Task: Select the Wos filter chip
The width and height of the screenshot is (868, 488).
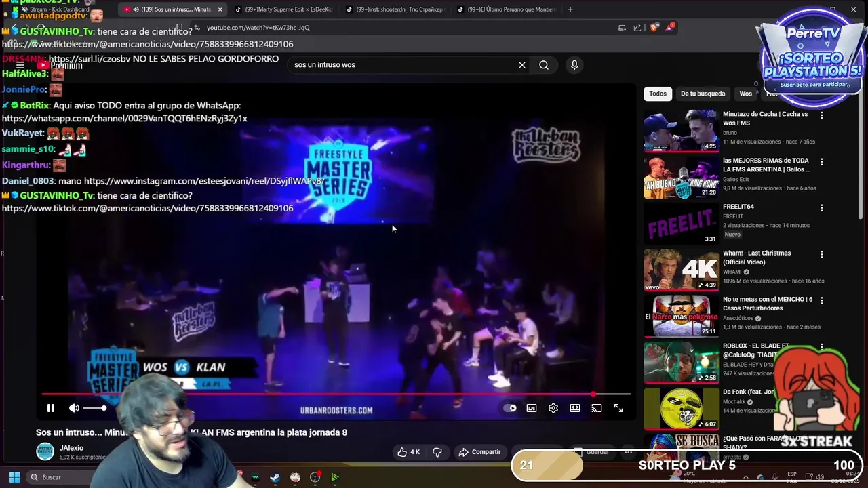Action: coord(746,94)
